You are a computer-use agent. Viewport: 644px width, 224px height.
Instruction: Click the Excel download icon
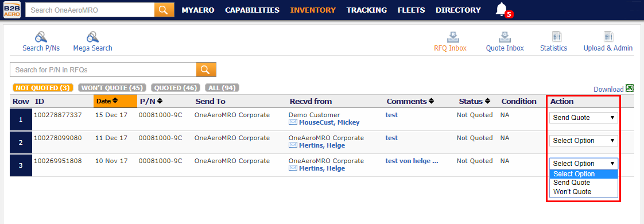point(630,88)
